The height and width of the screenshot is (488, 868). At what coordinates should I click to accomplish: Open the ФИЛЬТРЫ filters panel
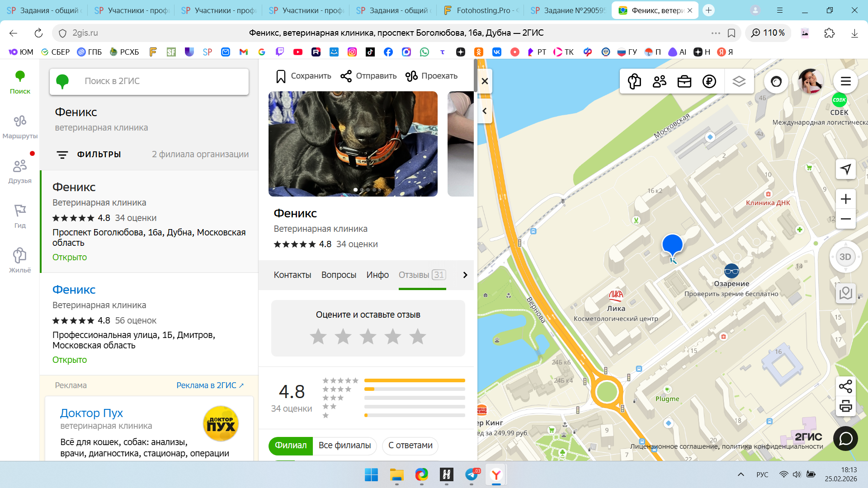tap(89, 155)
